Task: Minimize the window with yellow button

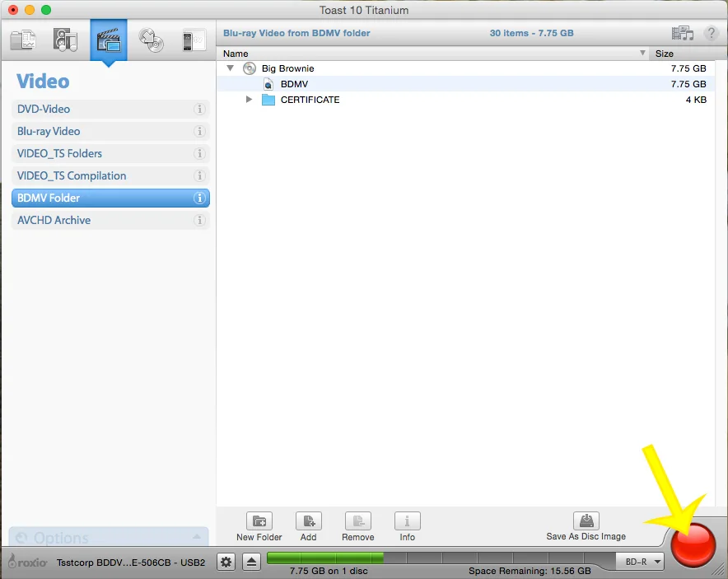Action: [30, 10]
